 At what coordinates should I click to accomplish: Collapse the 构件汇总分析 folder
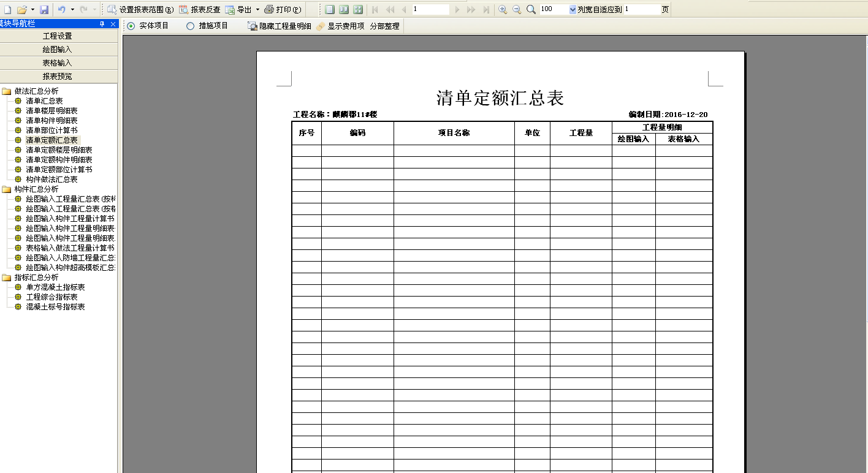pos(6,189)
